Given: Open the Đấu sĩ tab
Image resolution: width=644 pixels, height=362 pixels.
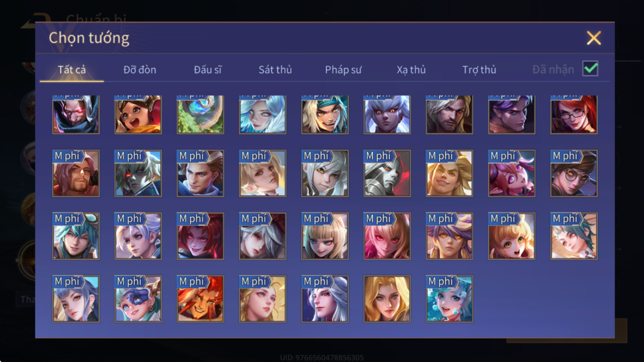Looking at the screenshot, I should point(208,69).
